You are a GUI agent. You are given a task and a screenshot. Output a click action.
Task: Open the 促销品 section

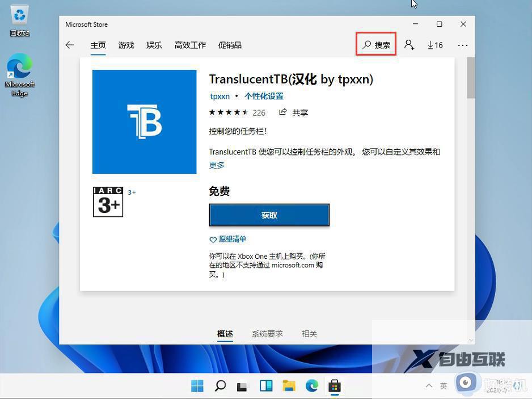click(230, 45)
